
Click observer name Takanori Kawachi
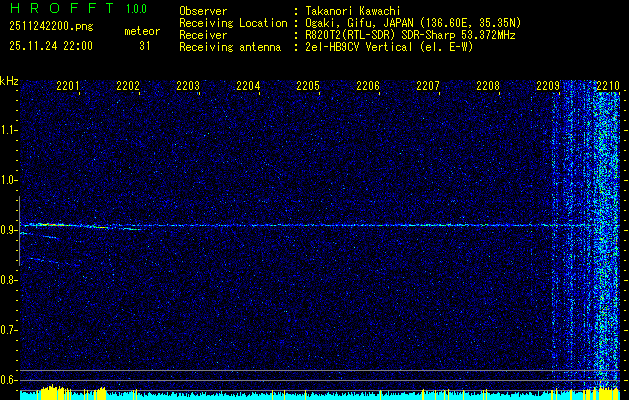pos(353,11)
